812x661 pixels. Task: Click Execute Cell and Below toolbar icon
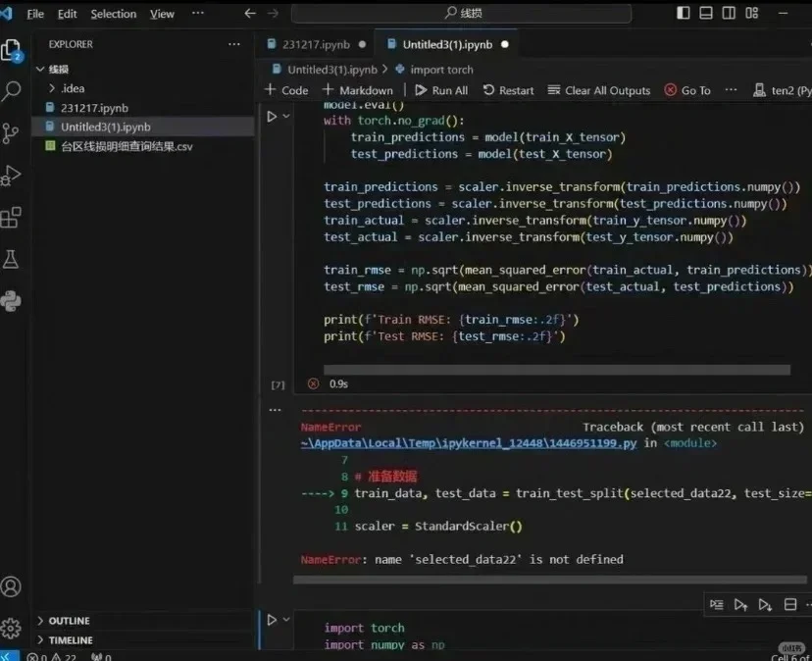765,604
